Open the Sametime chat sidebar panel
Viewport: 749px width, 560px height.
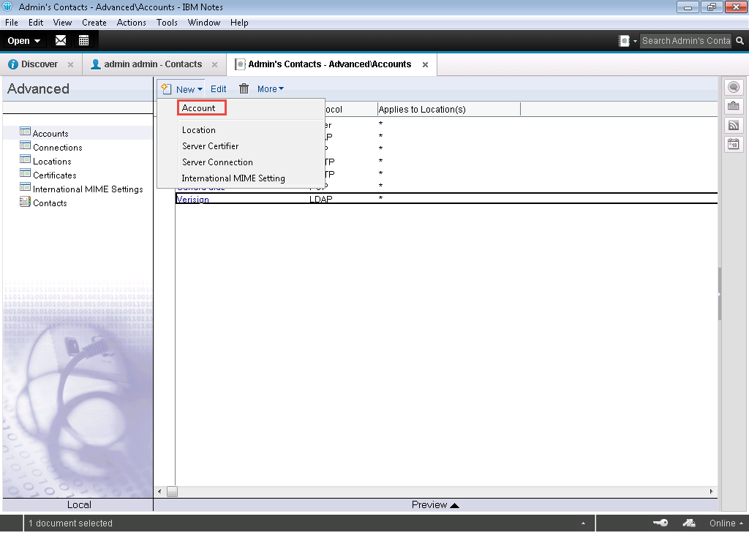pos(734,88)
